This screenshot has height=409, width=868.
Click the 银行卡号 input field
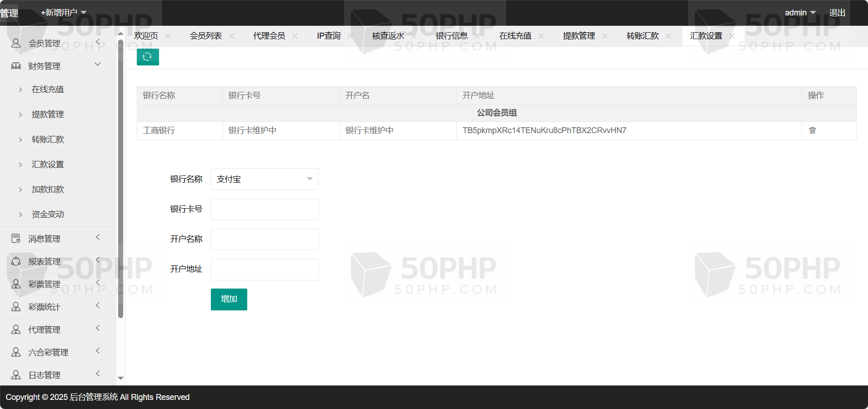point(264,209)
